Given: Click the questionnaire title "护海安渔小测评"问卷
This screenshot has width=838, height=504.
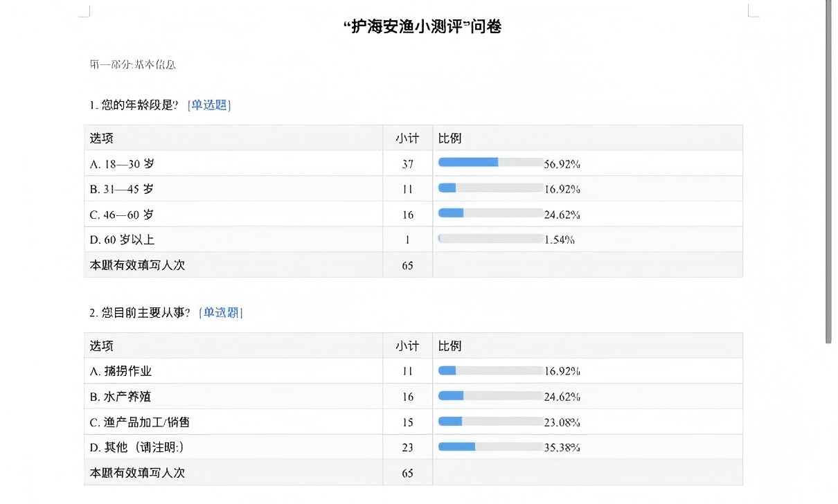Looking at the screenshot, I should (x=422, y=27).
